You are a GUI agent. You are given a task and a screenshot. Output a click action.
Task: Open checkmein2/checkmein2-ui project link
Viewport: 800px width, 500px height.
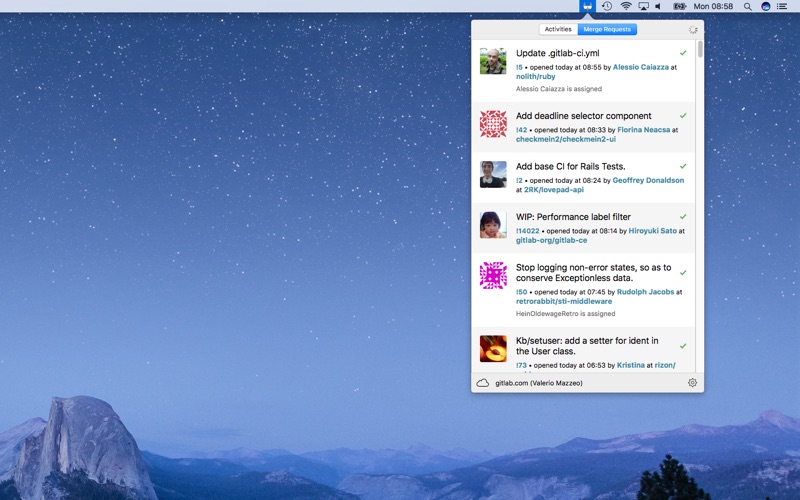[x=566, y=139]
